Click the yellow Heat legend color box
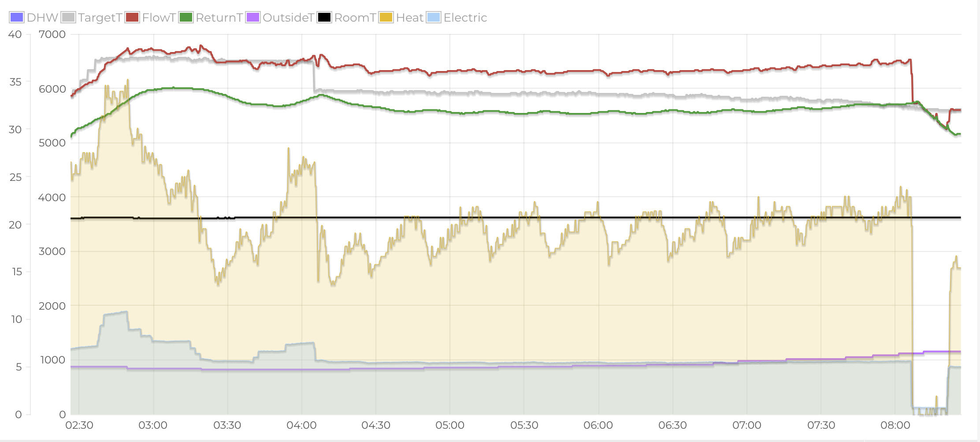 386,18
